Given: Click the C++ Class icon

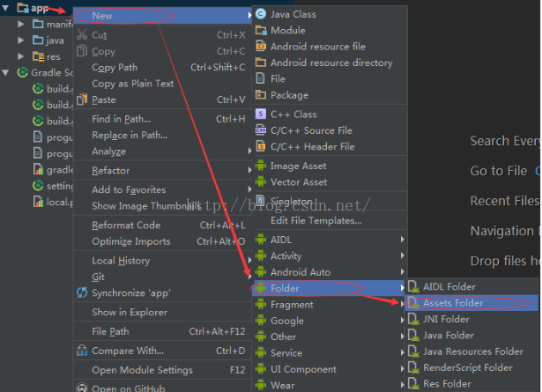Looking at the screenshot, I should click(261, 114).
